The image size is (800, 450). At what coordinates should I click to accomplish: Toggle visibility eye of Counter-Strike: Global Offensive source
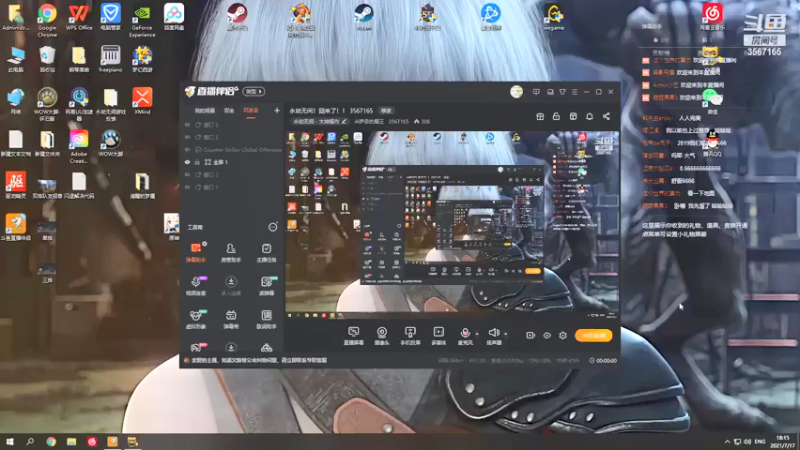187,149
